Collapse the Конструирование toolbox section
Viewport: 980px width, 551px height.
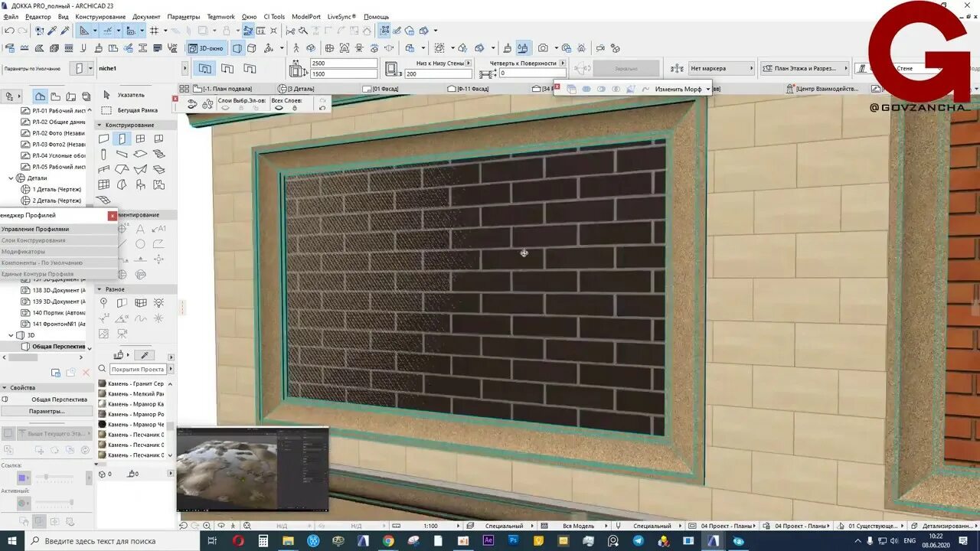[100, 125]
